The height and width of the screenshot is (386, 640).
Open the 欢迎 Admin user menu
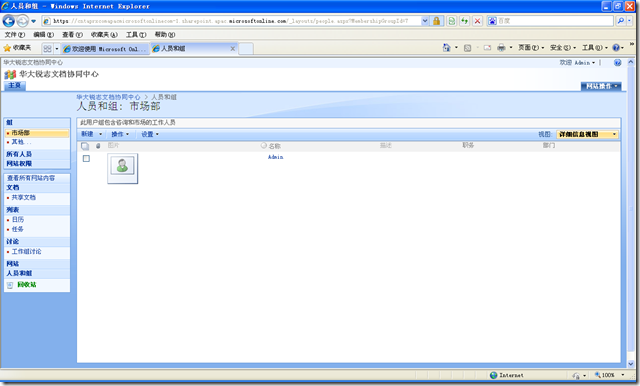pyautogui.click(x=577, y=62)
